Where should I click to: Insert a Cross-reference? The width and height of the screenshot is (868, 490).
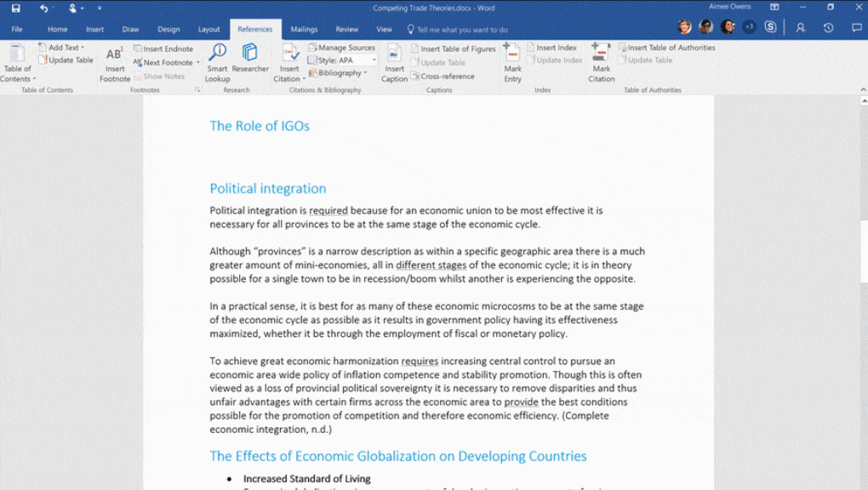point(443,77)
